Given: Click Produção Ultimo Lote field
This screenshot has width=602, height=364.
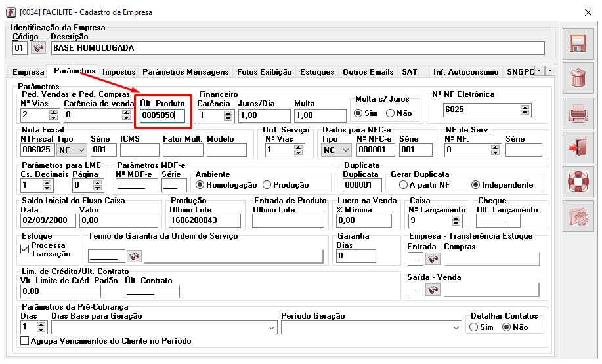Looking at the screenshot, I should (x=205, y=220).
